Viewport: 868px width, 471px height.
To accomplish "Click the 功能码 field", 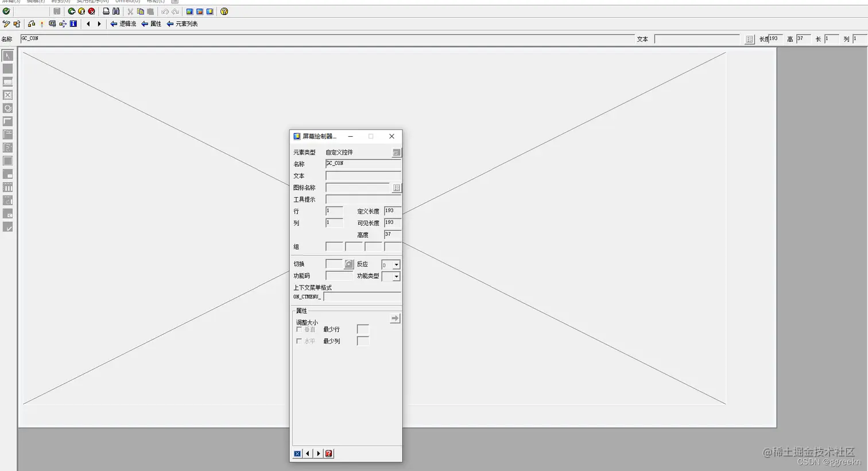I will pos(339,276).
